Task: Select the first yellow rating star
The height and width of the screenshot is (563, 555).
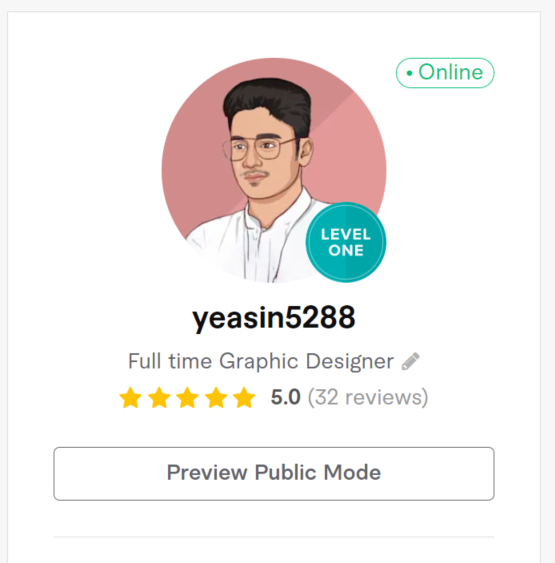Action: 130,397
